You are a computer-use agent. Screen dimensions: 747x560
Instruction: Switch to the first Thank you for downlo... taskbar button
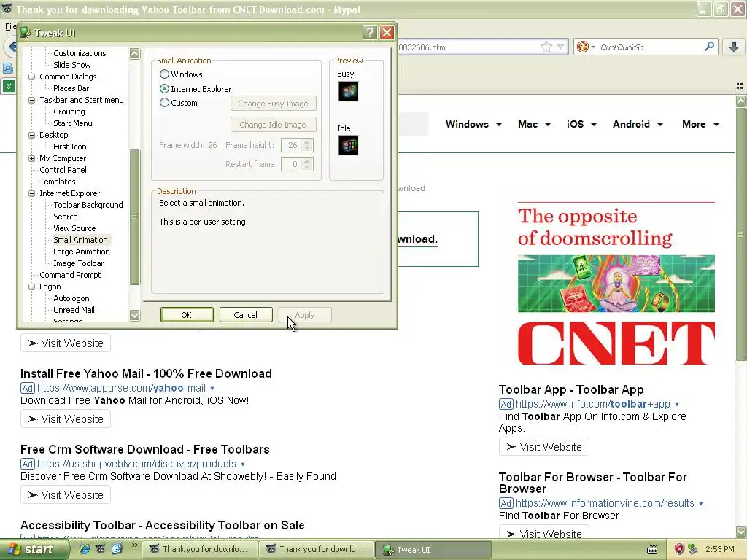pyautogui.click(x=200, y=550)
